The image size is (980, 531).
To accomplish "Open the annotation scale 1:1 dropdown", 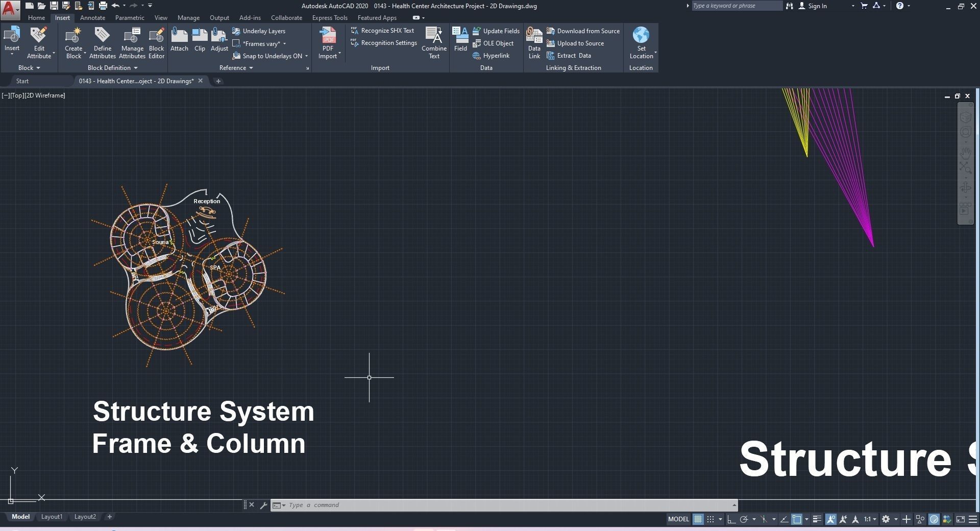I will pyautogui.click(x=870, y=519).
